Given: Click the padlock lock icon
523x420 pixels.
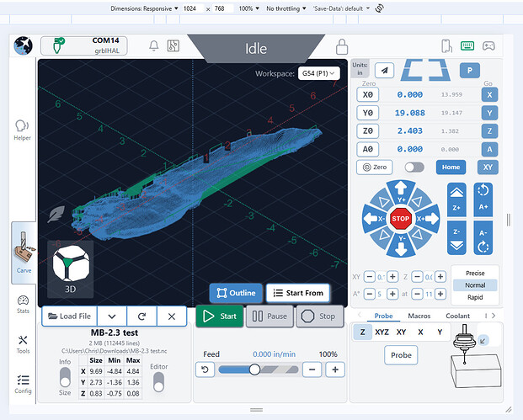Looking at the screenshot, I should (342, 47).
